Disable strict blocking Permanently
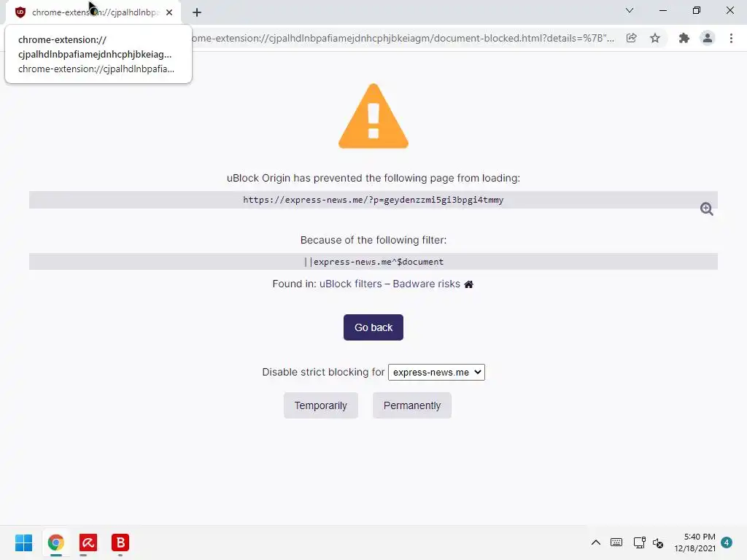The image size is (747, 560). coord(412,405)
